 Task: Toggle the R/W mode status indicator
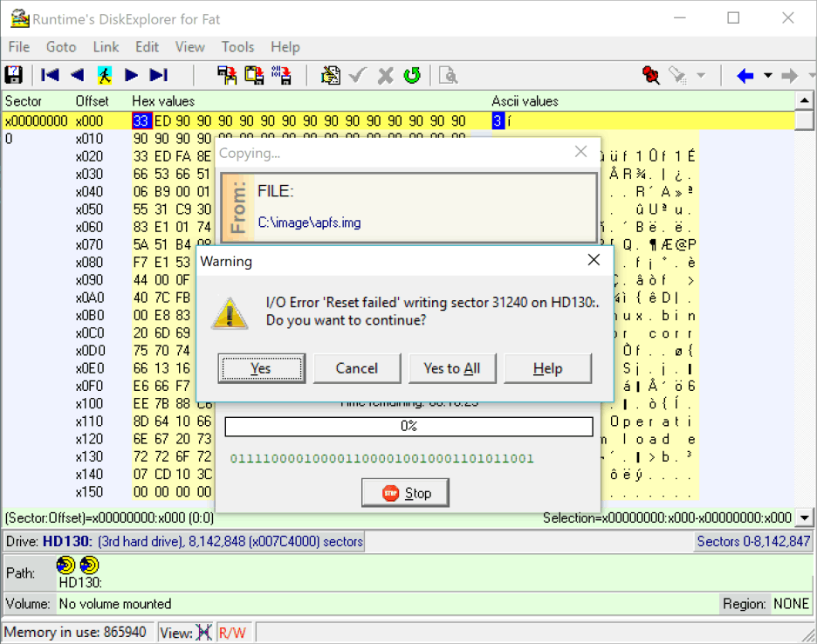click(x=232, y=633)
